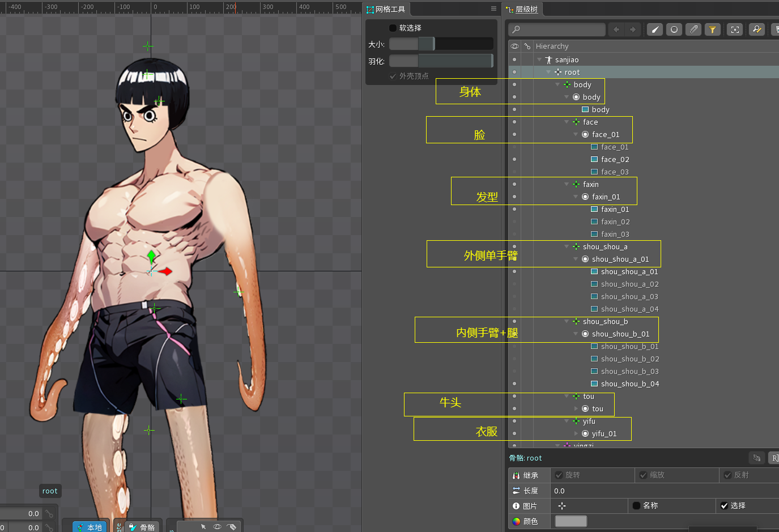
Task: Select the 网格工具 mesh tools tab
Action: 386,9
